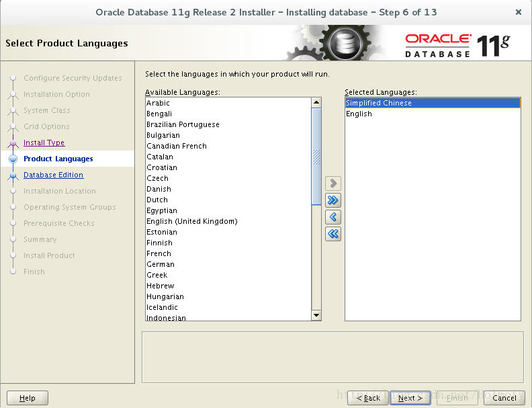Select Simplified Chinese in Selected Languages

(379, 103)
